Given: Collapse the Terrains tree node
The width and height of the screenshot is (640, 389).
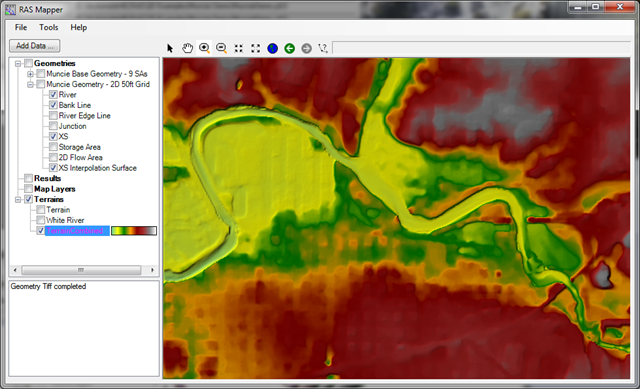Looking at the screenshot, I should tap(18, 200).
